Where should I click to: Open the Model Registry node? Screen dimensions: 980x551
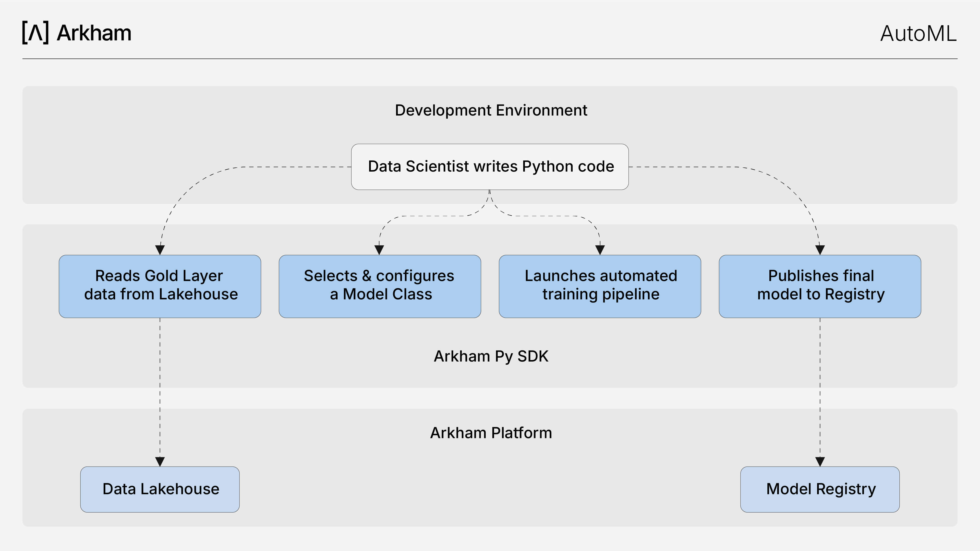tap(820, 489)
